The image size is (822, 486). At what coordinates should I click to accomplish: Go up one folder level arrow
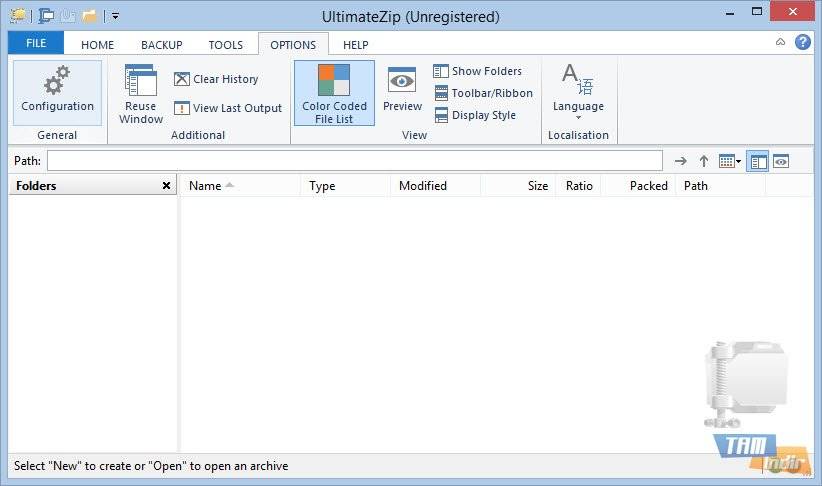coord(704,161)
